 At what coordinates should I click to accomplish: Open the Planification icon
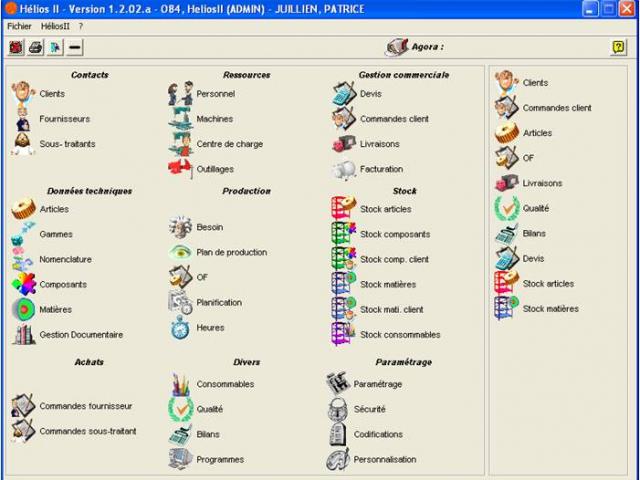180,302
